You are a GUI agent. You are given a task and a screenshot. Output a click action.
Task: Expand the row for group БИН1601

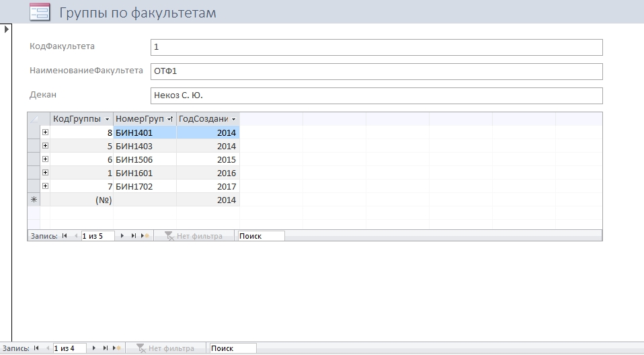pos(45,173)
